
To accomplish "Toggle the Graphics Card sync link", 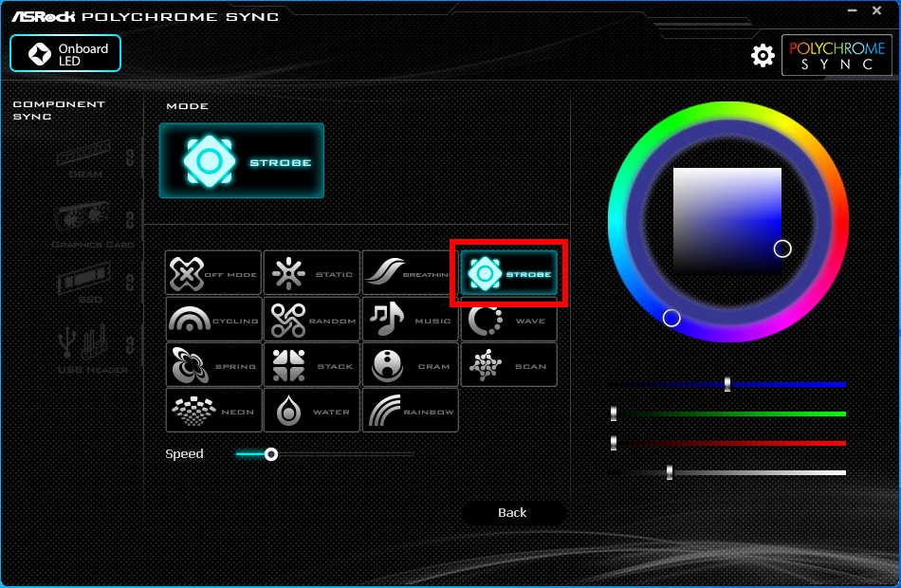I will 130,220.
